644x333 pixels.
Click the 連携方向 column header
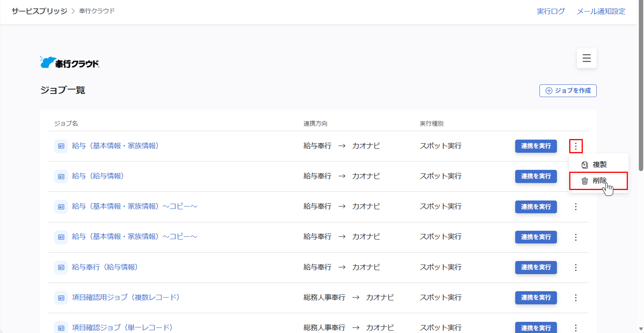coord(315,124)
